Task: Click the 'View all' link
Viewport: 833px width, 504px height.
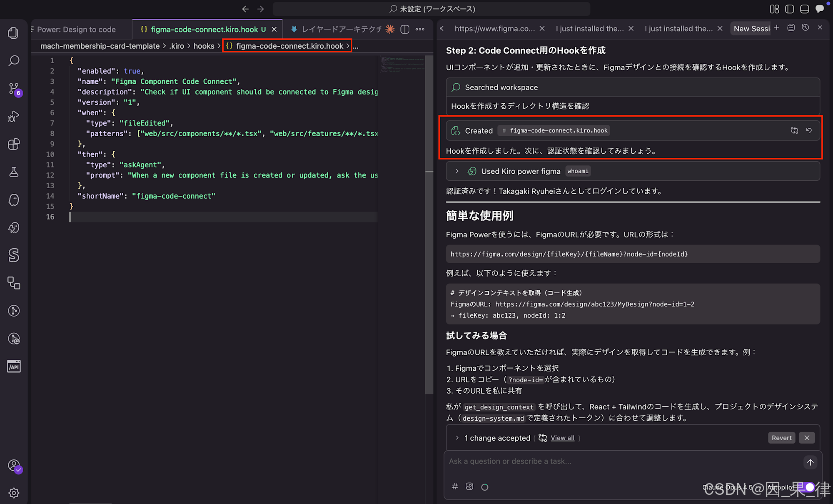Action: tap(562, 438)
